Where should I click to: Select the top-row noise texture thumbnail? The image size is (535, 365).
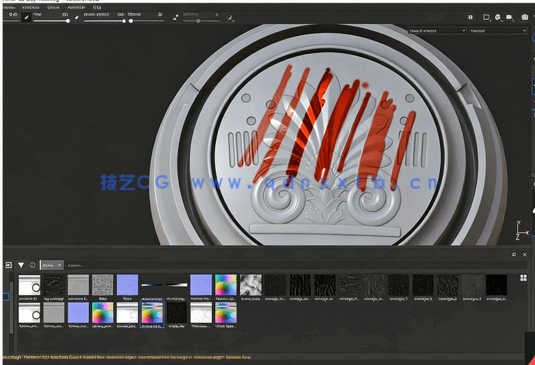[102, 285]
